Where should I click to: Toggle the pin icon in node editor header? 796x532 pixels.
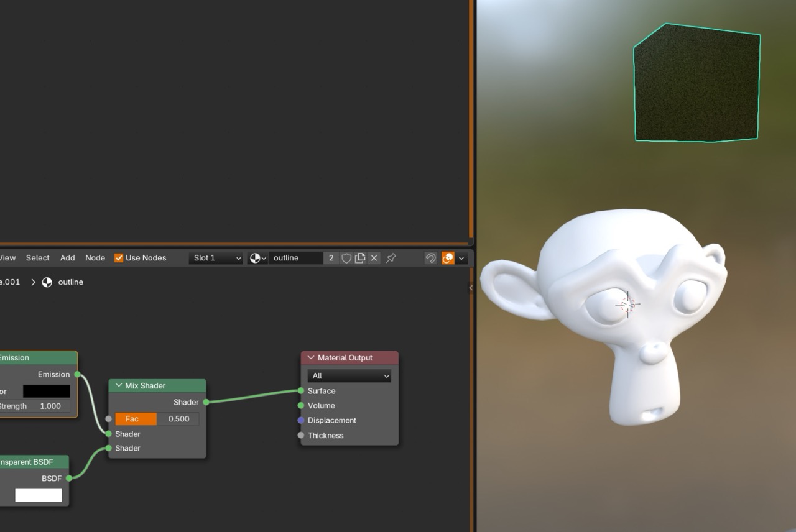tap(391, 258)
